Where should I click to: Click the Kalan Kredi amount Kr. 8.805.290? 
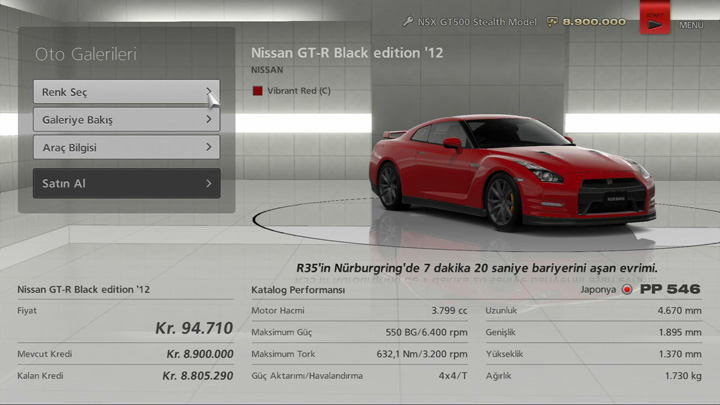[x=197, y=376]
